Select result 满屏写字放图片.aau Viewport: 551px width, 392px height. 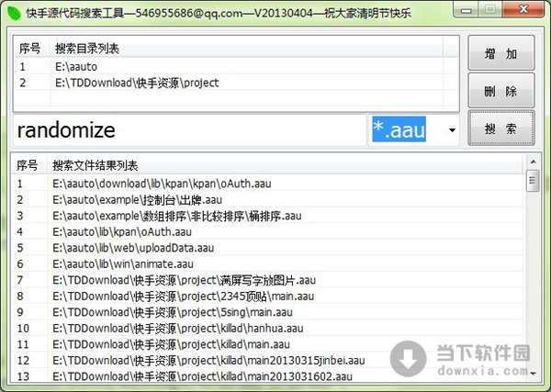[x=184, y=280]
